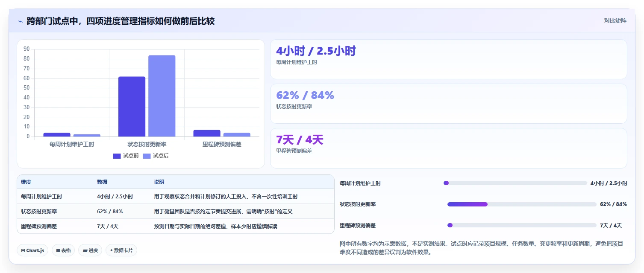Click the 90 tick on chart y-axis

point(26,49)
